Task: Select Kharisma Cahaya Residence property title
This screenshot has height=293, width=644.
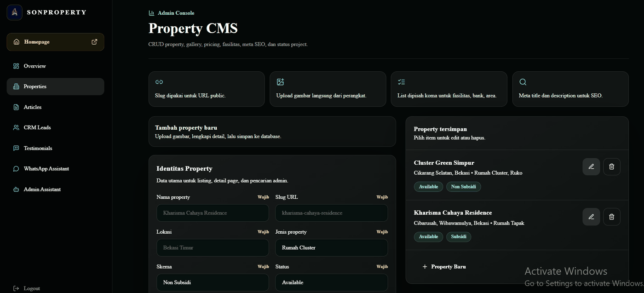Action: tap(453, 213)
